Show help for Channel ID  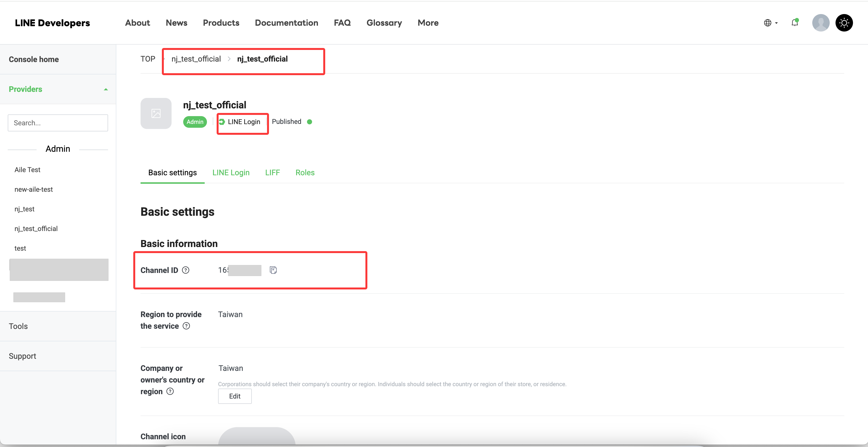pyautogui.click(x=186, y=270)
